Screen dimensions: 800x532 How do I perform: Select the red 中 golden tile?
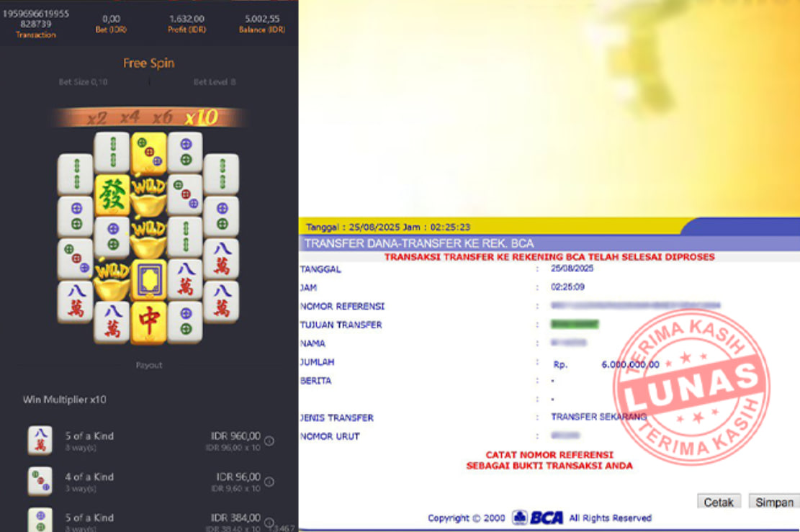[149, 323]
